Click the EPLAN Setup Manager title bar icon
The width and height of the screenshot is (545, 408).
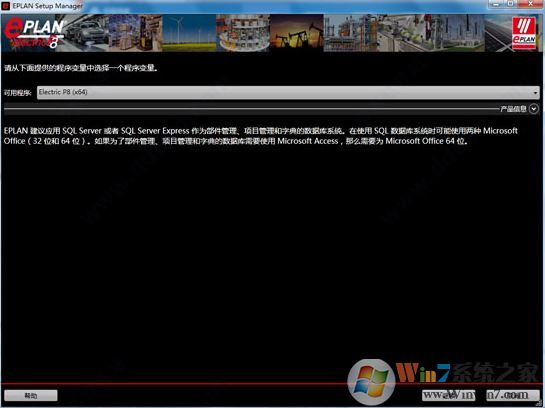click(6, 6)
